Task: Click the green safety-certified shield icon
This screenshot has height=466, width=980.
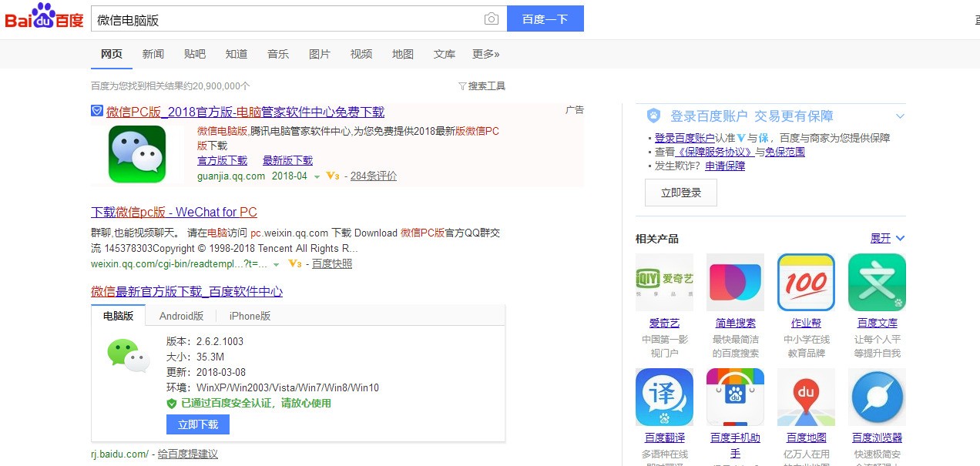Action: 172,404
